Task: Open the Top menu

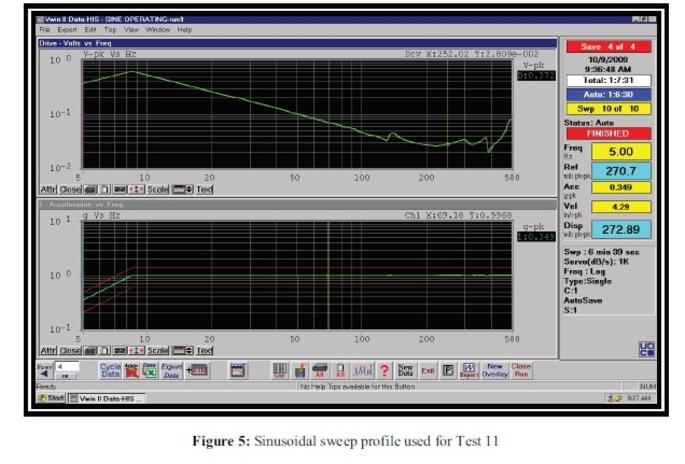Action: (x=110, y=30)
